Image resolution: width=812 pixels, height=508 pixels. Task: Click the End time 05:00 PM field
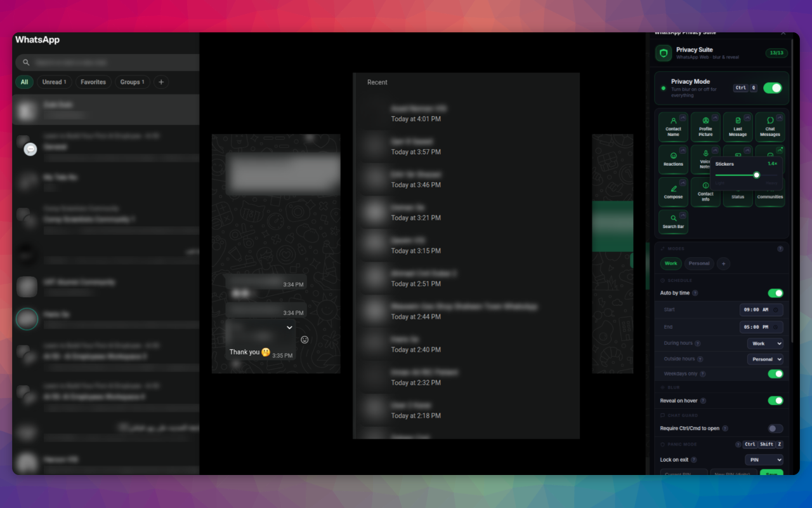(x=761, y=327)
